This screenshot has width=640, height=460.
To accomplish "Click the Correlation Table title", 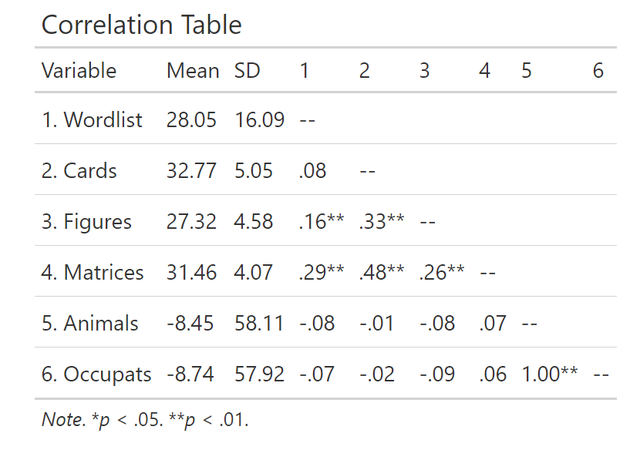I will click(x=141, y=25).
